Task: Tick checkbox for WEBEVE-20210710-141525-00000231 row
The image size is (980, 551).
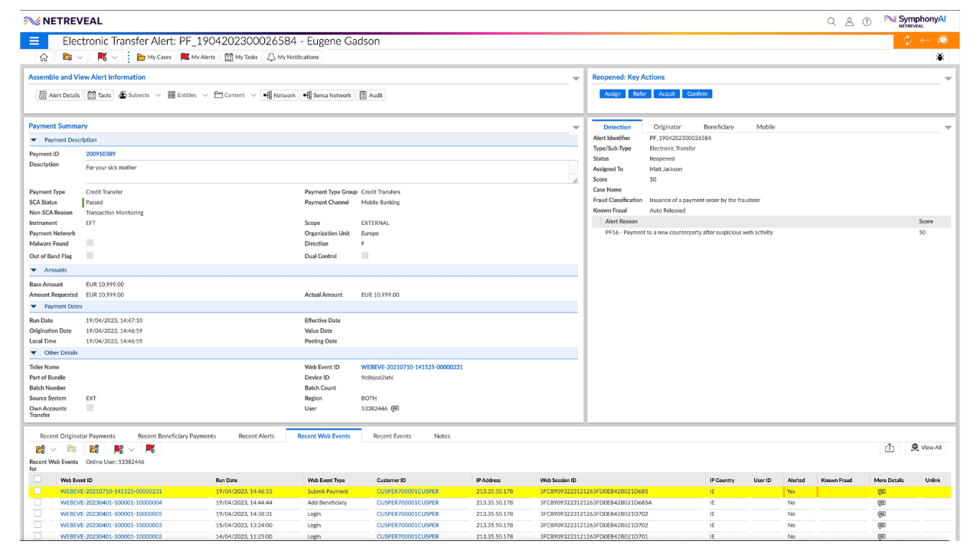Action: click(x=38, y=491)
